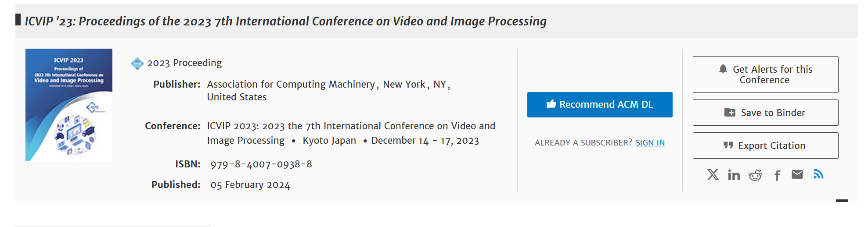
Task: Share on X (Twitter) icon
Action: (x=713, y=174)
